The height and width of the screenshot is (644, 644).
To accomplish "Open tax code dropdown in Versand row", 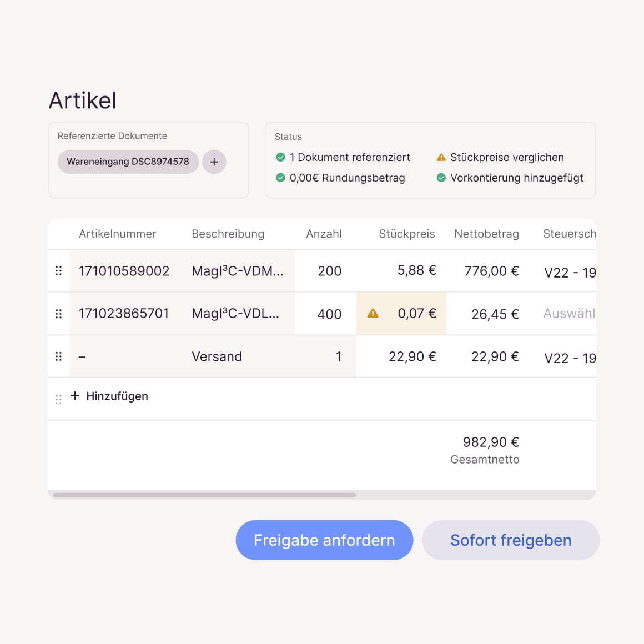I will 569,358.
